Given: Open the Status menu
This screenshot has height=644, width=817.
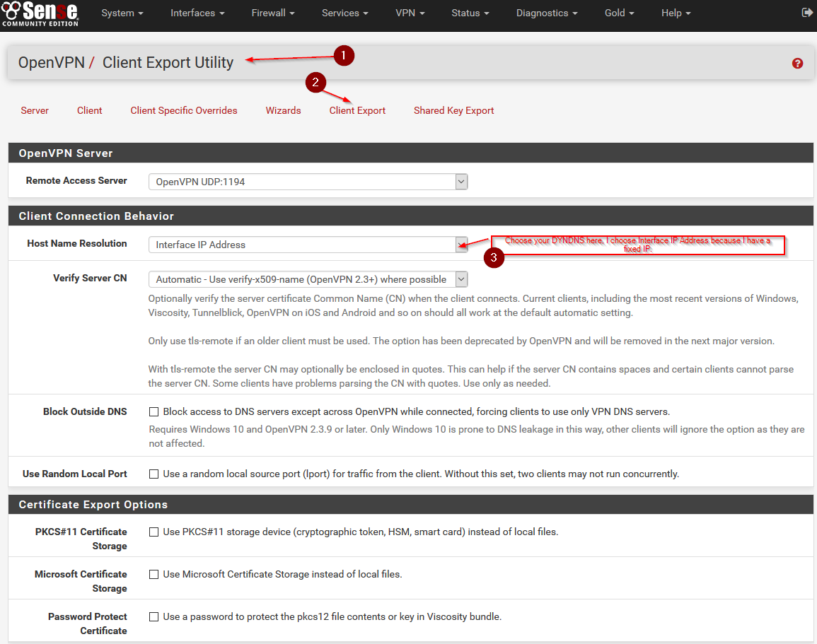Looking at the screenshot, I should click(x=470, y=13).
